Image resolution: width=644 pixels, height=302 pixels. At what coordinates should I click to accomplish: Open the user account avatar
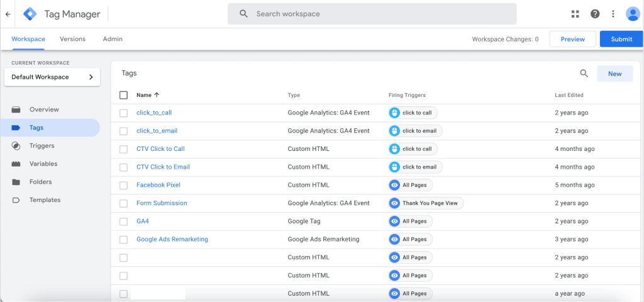tap(633, 14)
